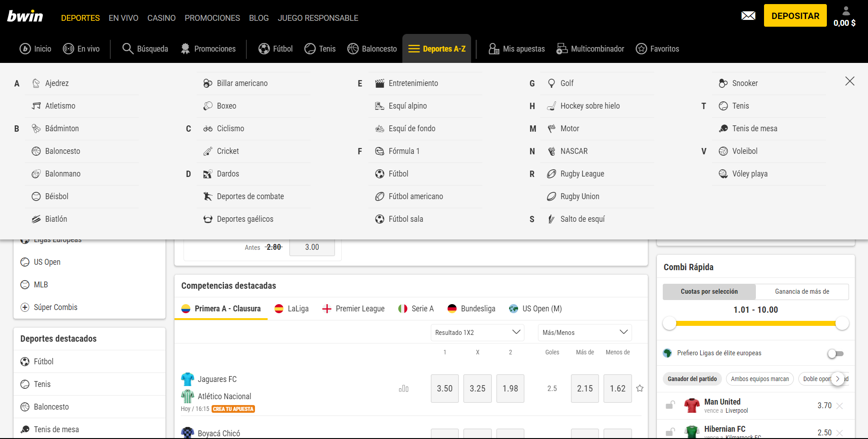Open the Golf icon

pyautogui.click(x=552, y=83)
